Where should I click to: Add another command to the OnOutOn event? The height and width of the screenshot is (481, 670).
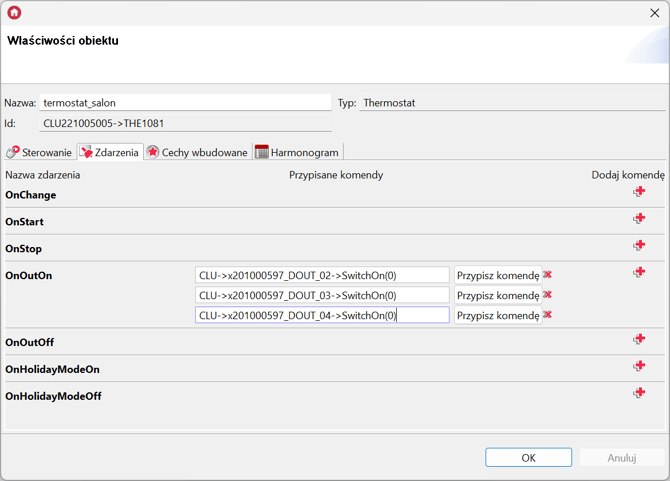639,272
